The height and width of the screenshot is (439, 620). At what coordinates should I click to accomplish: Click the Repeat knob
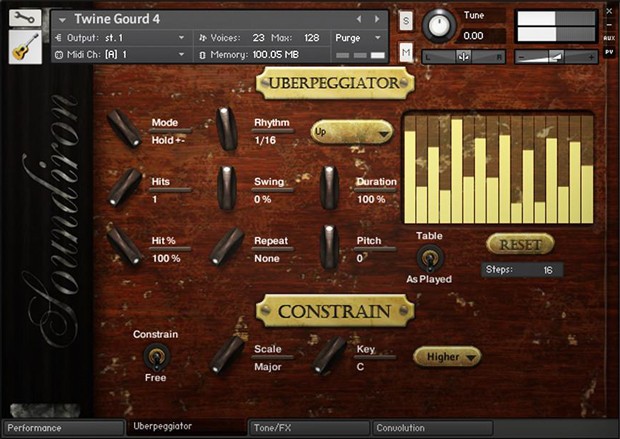tap(227, 246)
